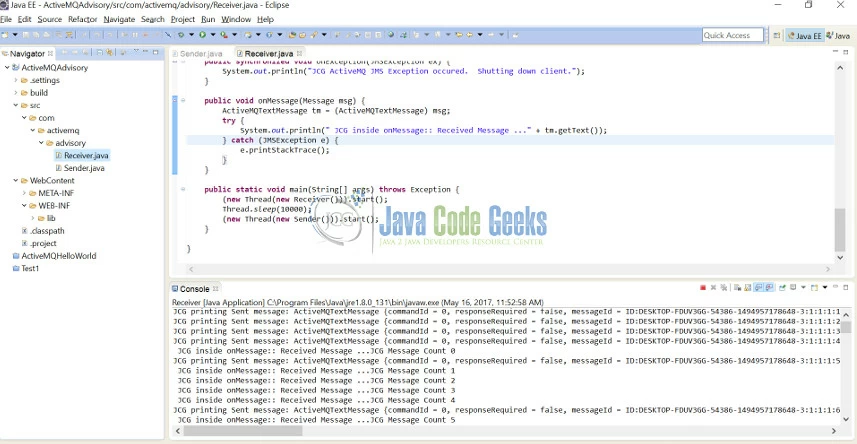Image resolution: width=857 pixels, height=444 pixels.
Task: Open the Refactor menu
Action: [83, 19]
